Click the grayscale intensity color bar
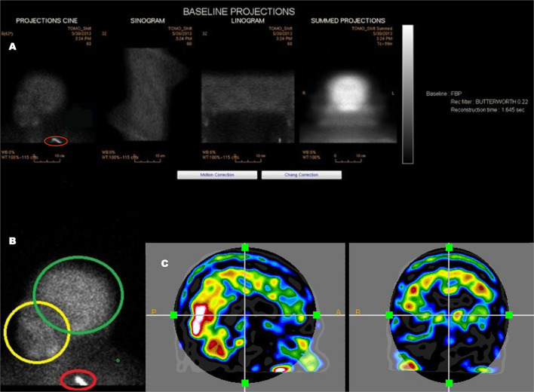This screenshot has width=534, height=392. tap(407, 94)
